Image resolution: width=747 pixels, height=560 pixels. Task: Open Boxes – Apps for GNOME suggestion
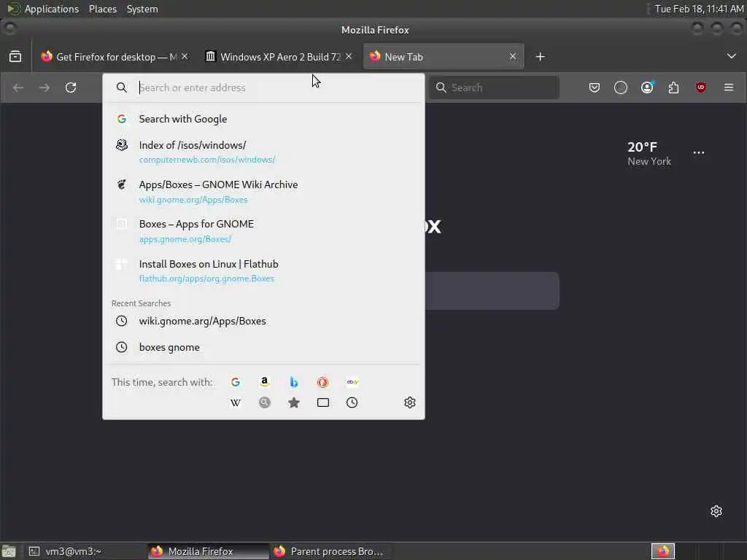tap(263, 231)
